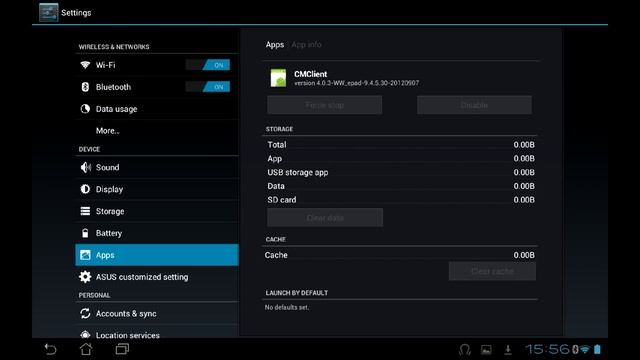Screen dimensions: 640x360
Task: Toggle the Wi-Fi ON switch
Action: (x=208, y=65)
